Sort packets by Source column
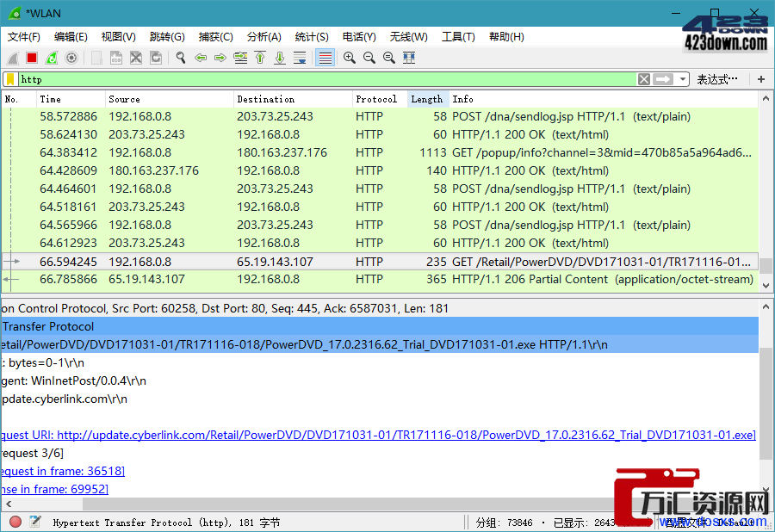 click(169, 99)
